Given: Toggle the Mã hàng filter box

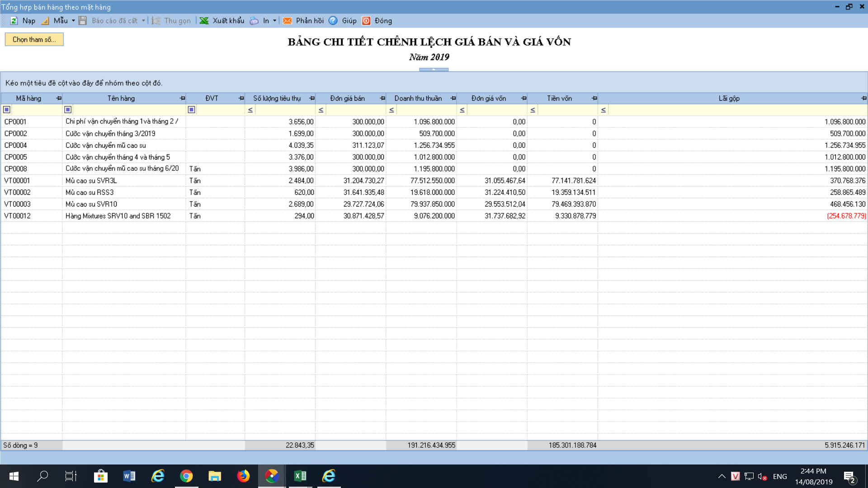Looking at the screenshot, I should pos(7,109).
